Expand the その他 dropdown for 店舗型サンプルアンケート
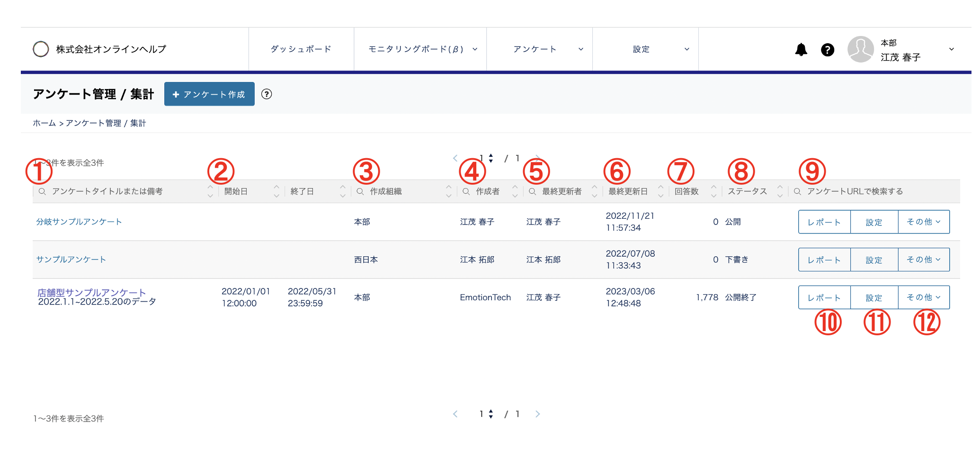The image size is (980, 449). (x=924, y=297)
